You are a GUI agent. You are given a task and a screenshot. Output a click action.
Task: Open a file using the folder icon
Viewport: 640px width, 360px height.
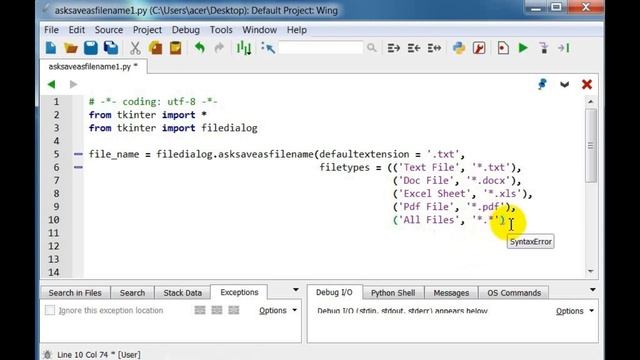(71, 48)
